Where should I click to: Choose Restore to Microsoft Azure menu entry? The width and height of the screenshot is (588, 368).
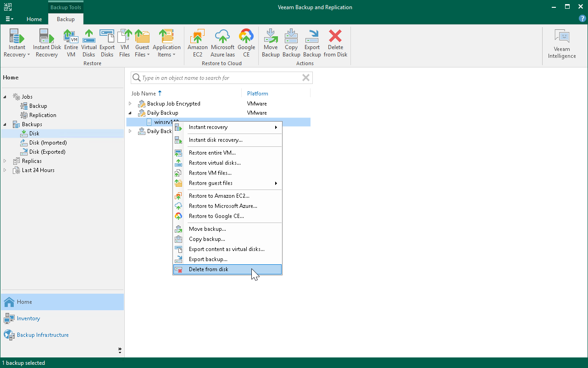[x=227, y=206]
